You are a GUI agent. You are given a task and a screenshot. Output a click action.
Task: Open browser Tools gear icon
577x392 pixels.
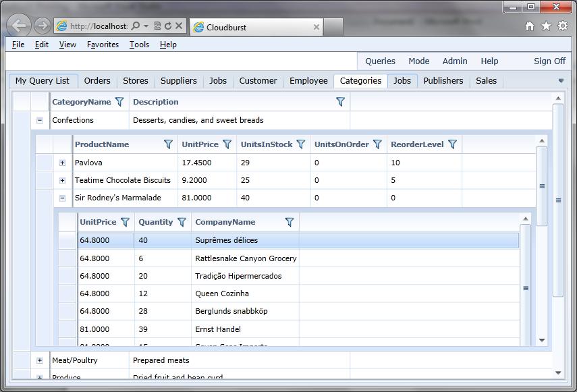[563, 26]
